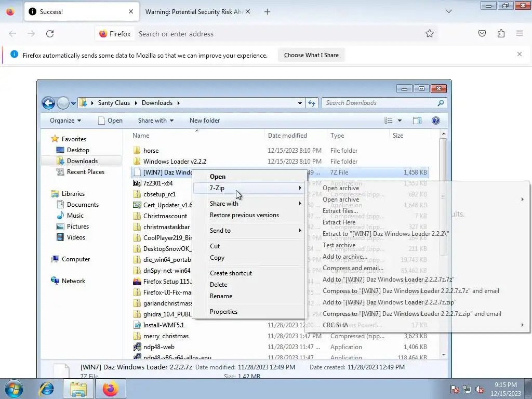The height and width of the screenshot is (399, 532).
Task: Bookmark this page with the star icon
Action: [430, 33]
